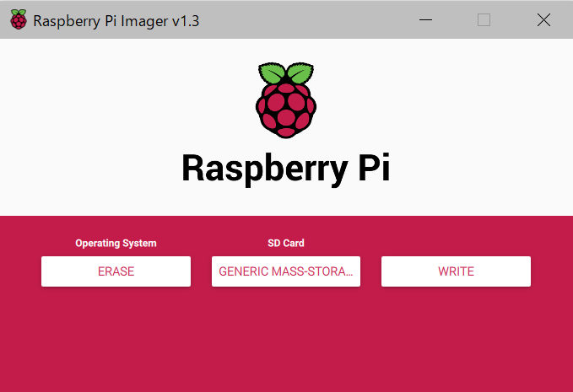Viewport: 573px width, 392px height.
Task: Close the Raspberry Pi Imager window
Action: (543, 19)
